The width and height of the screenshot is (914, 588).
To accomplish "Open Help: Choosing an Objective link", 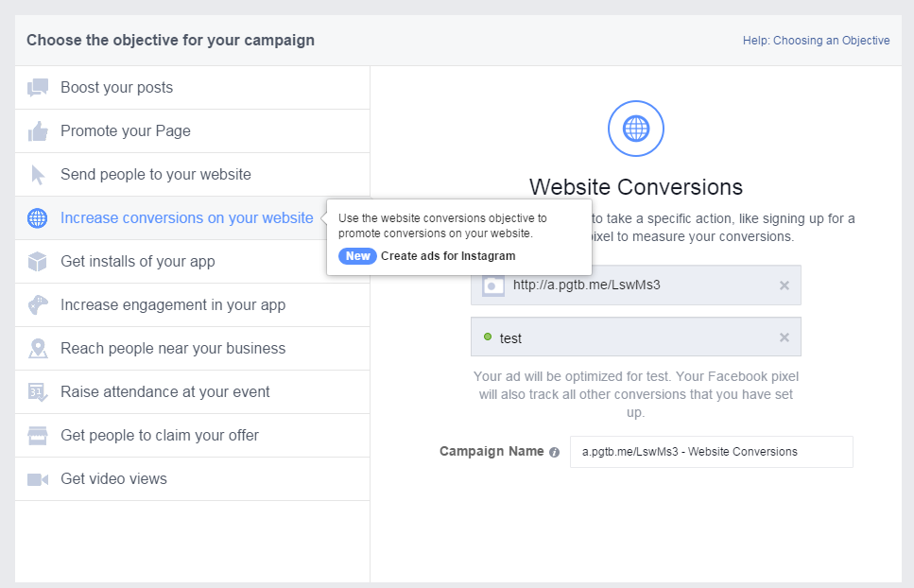I will point(816,41).
